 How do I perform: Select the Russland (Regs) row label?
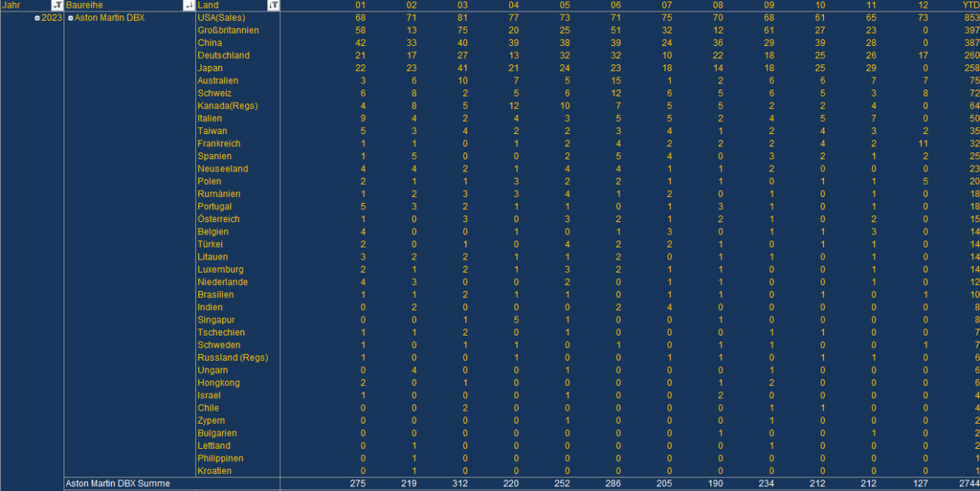click(233, 357)
